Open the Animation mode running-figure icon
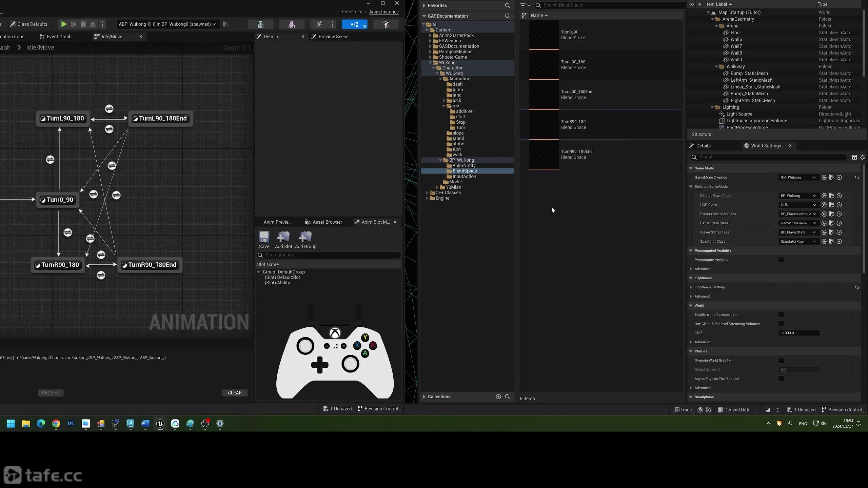Viewport: 868px width, 488px height. click(319, 24)
